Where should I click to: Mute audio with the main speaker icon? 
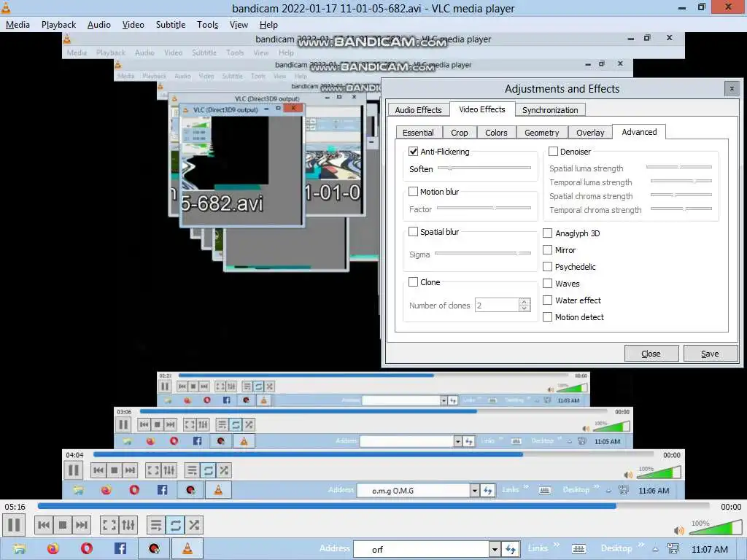pos(679,530)
